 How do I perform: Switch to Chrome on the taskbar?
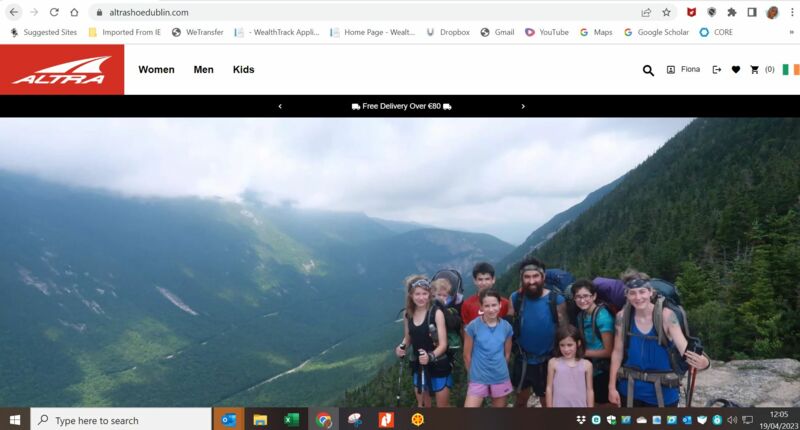click(323, 420)
